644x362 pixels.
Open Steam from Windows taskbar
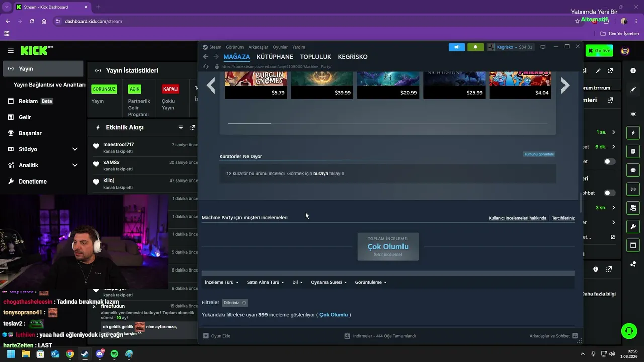[85, 354]
